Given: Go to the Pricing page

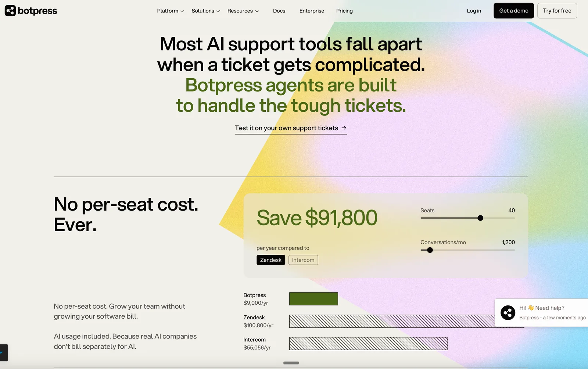Looking at the screenshot, I should (x=344, y=11).
